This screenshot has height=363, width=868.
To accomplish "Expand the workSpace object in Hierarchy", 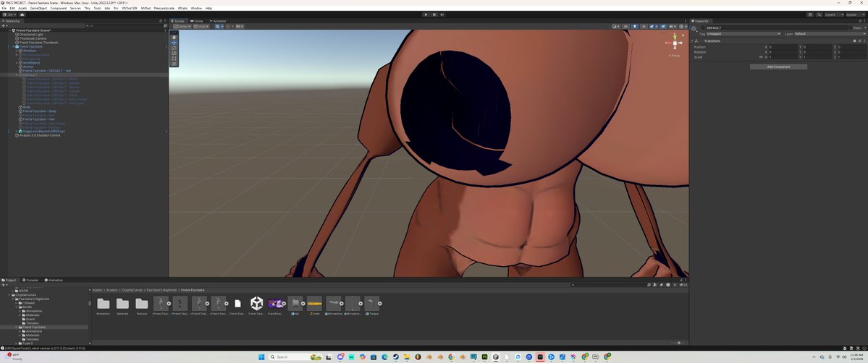I will pyautogui.click(x=17, y=62).
